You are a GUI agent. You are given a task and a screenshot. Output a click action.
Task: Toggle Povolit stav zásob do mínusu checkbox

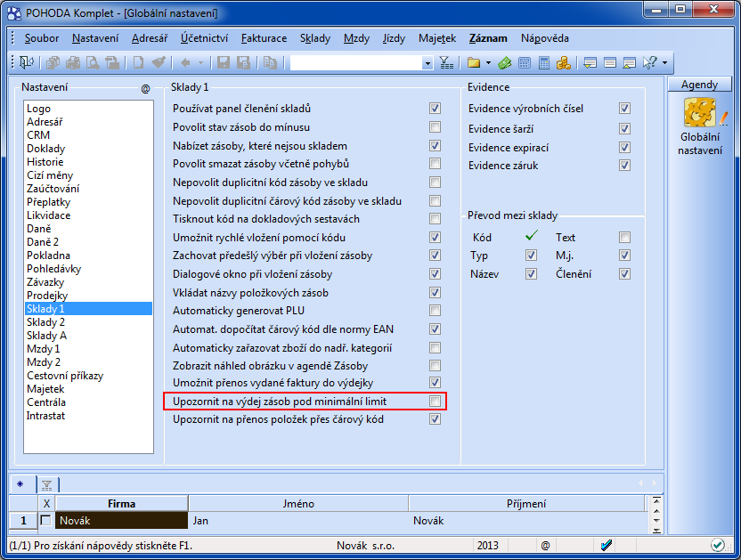pyautogui.click(x=435, y=127)
